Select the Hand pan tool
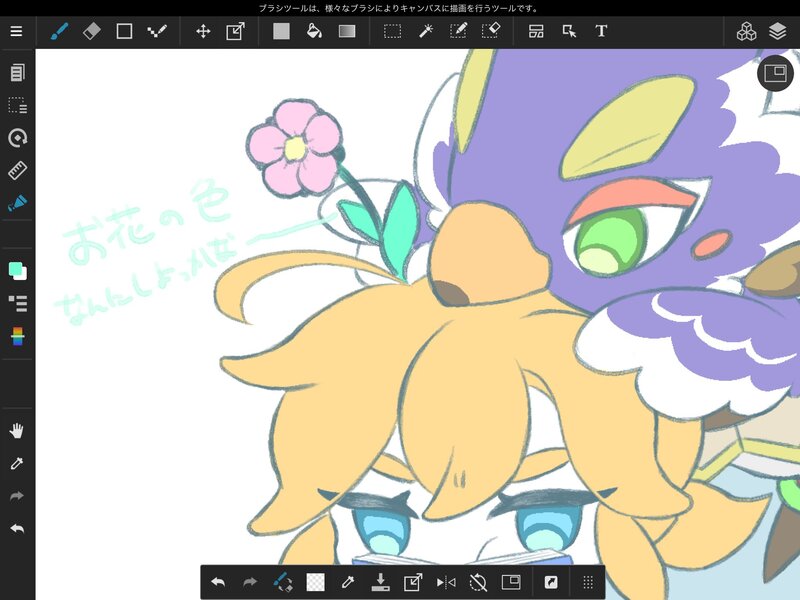 tap(17, 431)
